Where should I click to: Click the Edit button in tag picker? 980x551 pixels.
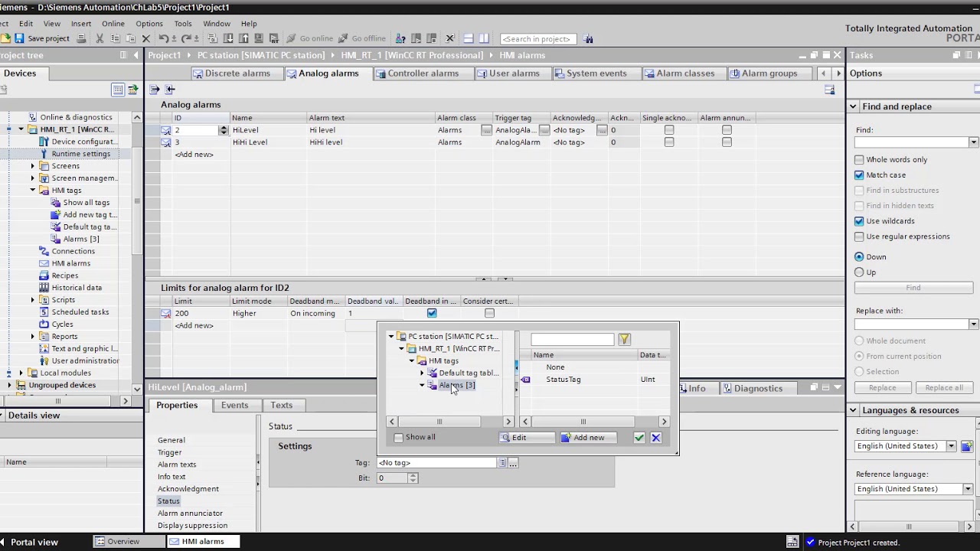[526, 438]
